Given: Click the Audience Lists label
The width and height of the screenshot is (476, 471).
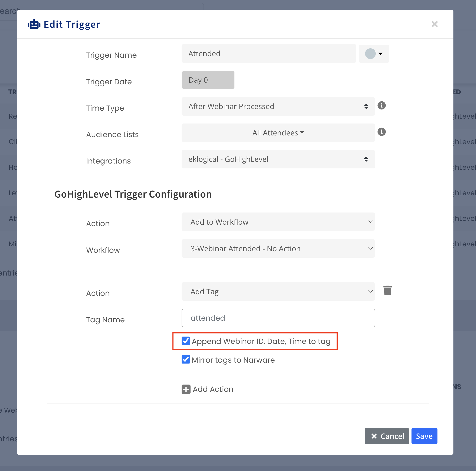Looking at the screenshot, I should click(x=112, y=135).
